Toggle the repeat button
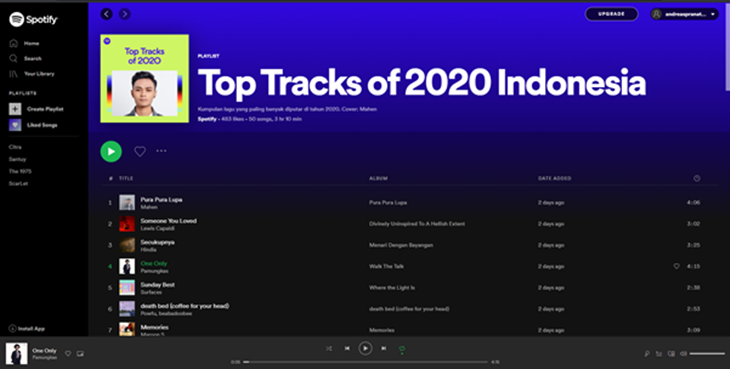Viewport: 730px width, 369px height. tap(402, 349)
